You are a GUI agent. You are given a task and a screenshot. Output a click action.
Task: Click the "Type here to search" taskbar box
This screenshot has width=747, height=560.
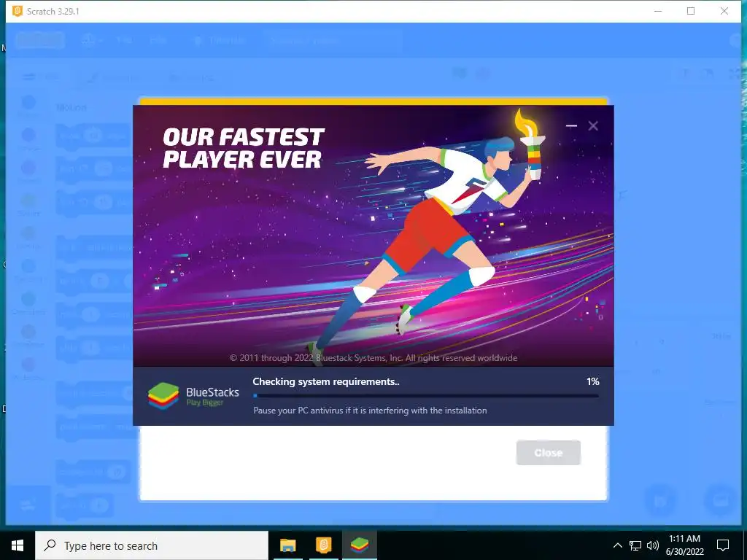(152, 545)
